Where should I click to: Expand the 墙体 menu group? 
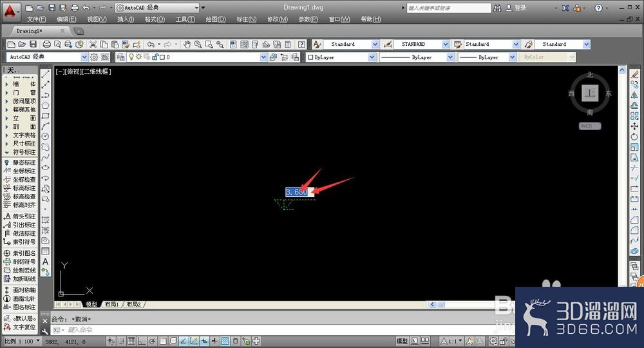[21, 84]
